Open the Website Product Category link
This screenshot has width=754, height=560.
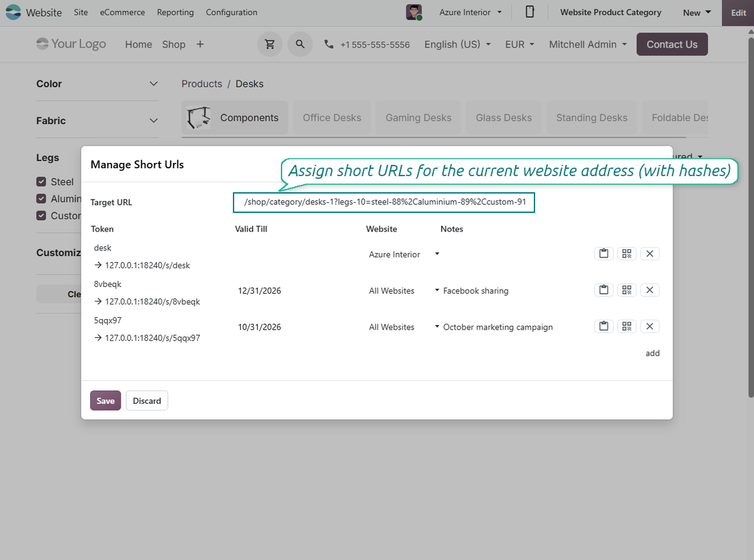(x=611, y=13)
